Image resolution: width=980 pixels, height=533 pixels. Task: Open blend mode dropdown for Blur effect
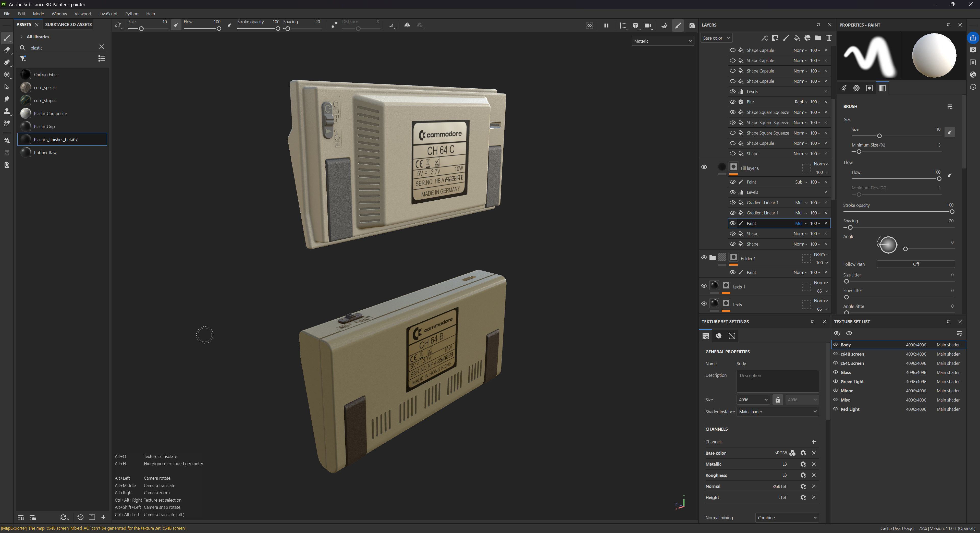(x=800, y=102)
